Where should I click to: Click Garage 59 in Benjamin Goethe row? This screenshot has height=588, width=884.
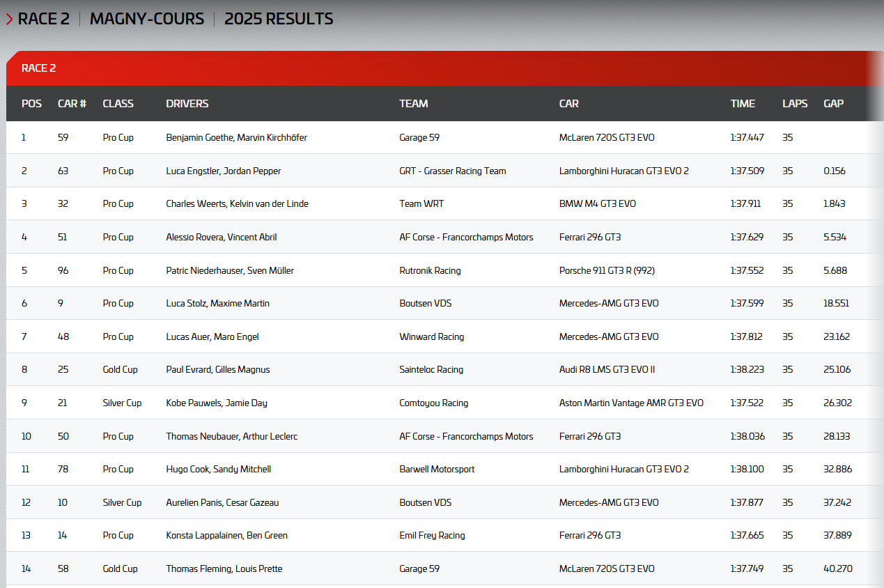(419, 138)
